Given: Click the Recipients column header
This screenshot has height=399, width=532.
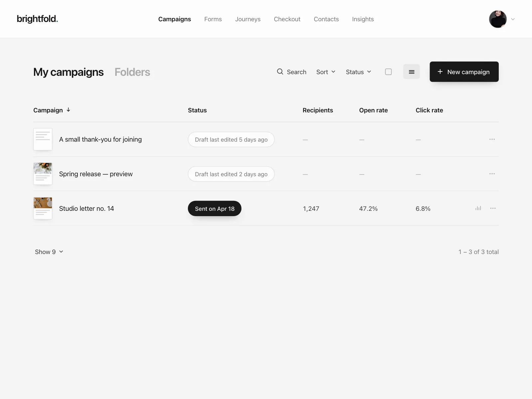Looking at the screenshot, I should click(318, 110).
